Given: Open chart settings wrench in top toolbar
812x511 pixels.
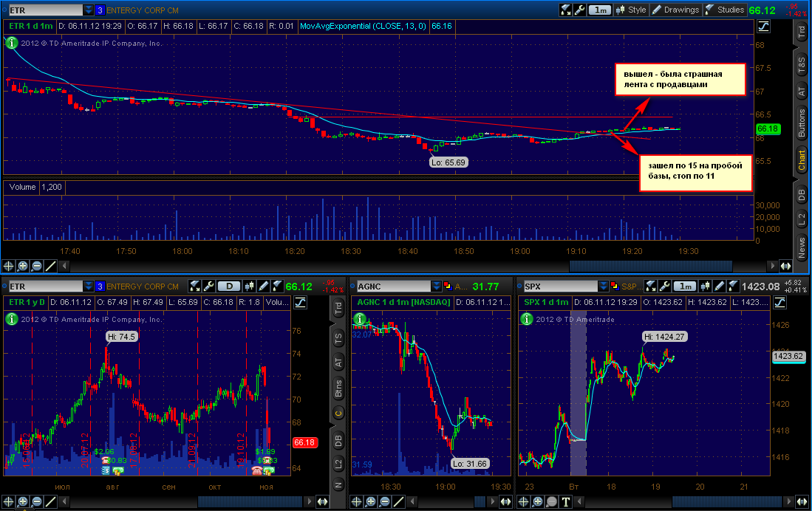Looking at the screenshot, I should [580, 10].
